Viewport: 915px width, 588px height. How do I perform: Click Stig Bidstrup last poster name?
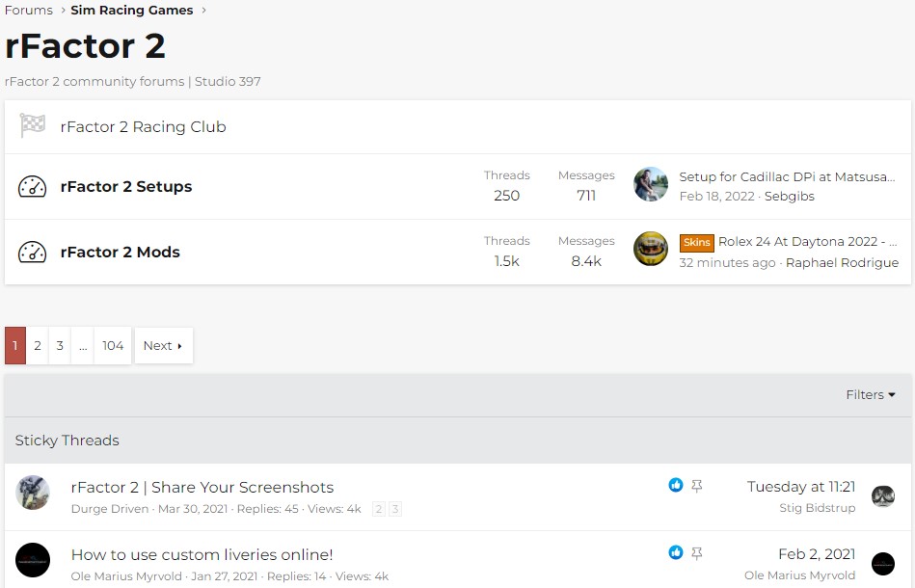[818, 507]
